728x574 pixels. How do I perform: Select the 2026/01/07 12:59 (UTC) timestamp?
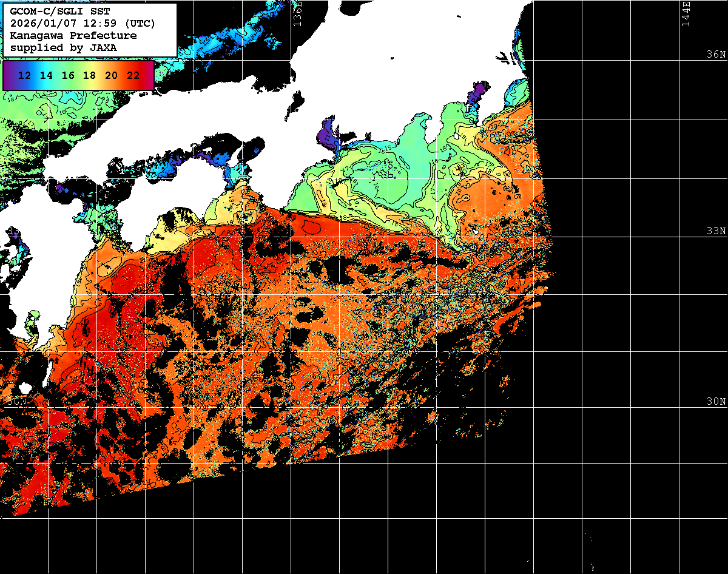pos(83,24)
